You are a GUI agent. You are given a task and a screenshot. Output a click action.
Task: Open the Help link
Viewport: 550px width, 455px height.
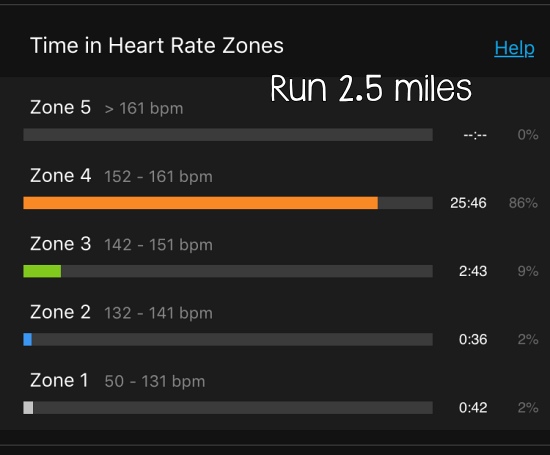514,48
